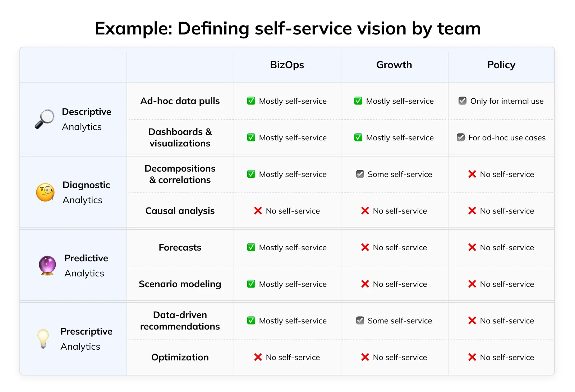Click the Causal analysis row label
Screen dimensions: 575x392
pos(180,211)
